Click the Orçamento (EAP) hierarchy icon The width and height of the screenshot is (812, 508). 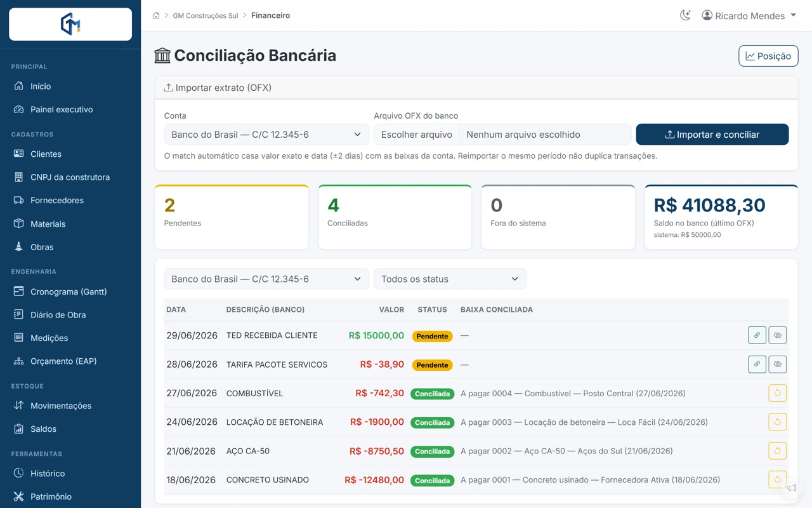[x=18, y=361]
